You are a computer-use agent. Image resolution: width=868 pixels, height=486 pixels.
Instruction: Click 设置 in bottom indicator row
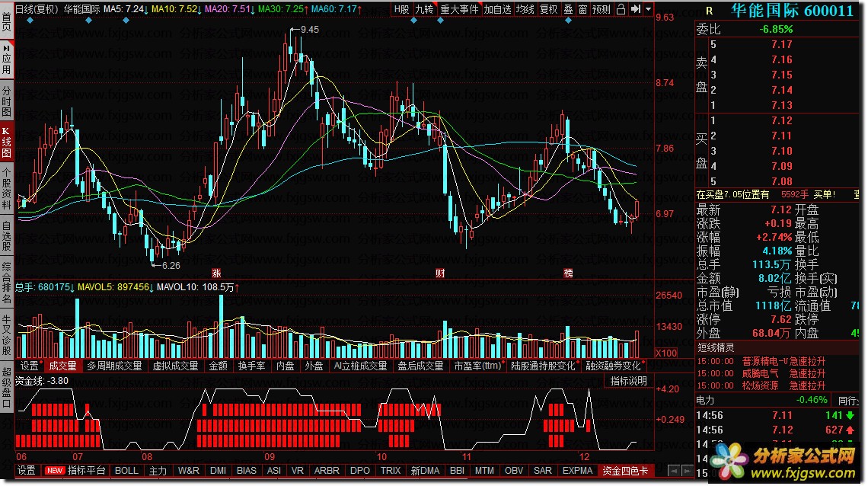click(x=26, y=471)
